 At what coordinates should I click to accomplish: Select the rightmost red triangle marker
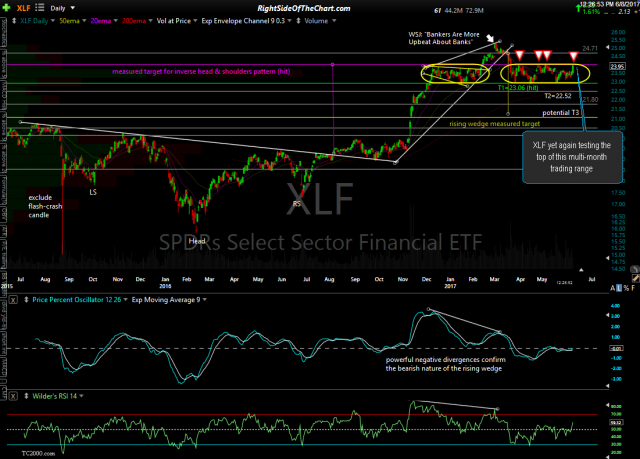click(x=573, y=56)
